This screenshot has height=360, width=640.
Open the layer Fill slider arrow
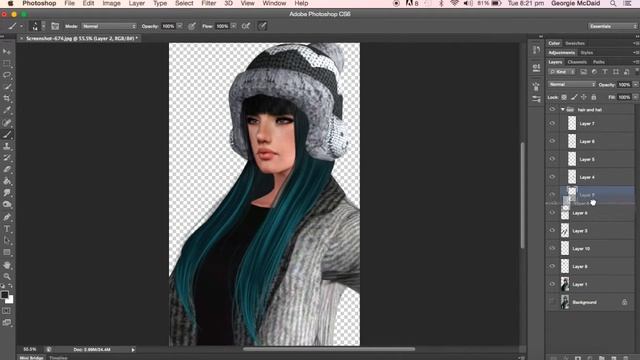(635, 97)
